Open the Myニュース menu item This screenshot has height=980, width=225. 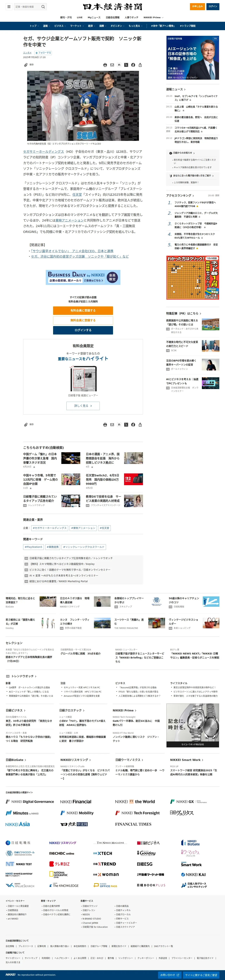pyautogui.click(x=94, y=17)
